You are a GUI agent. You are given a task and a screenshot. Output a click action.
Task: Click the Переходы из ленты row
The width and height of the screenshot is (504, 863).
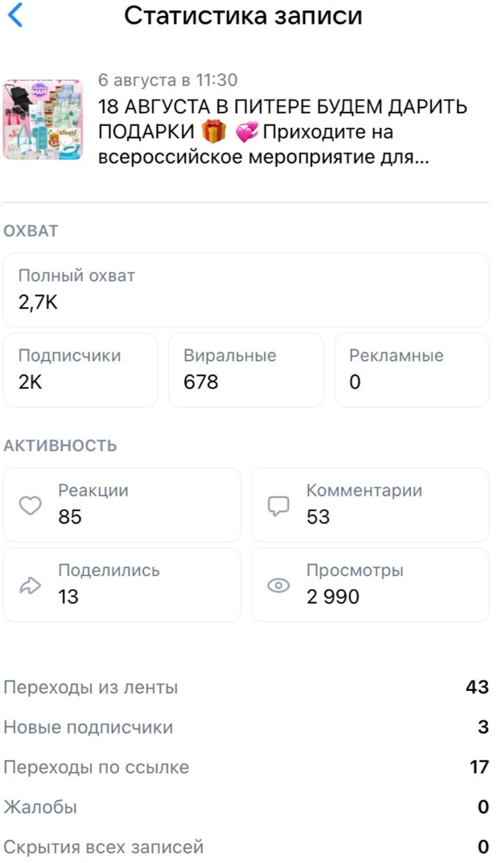(246, 687)
